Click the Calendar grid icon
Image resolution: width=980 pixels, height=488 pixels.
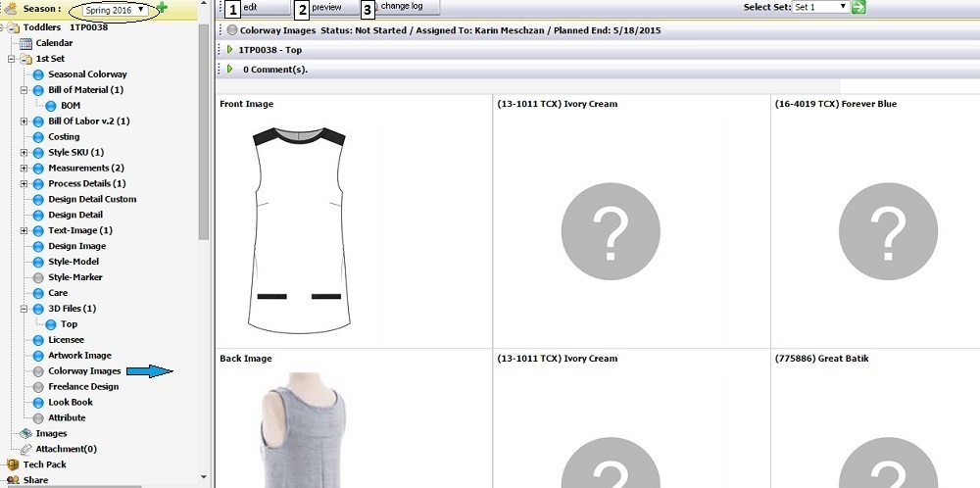(x=25, y=43)
